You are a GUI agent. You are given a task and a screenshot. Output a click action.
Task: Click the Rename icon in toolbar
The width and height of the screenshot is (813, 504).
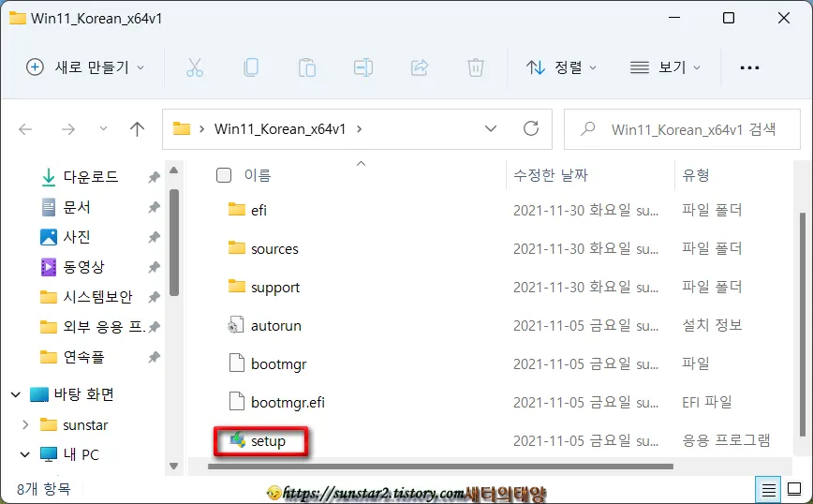click(363, 67)
